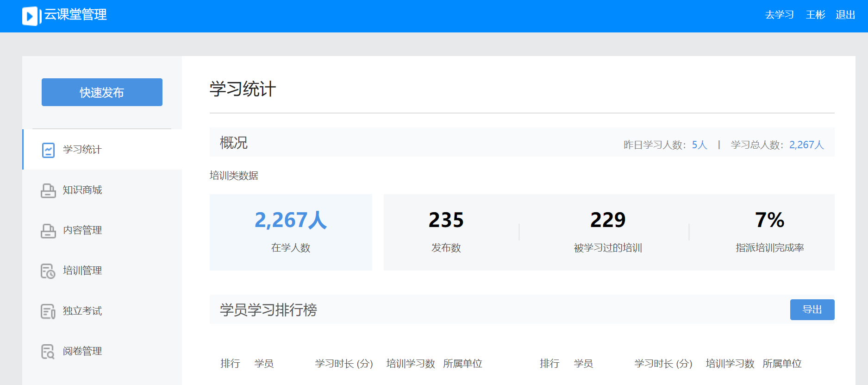Click the 独立考试 sidebar icon
868x385 pixels.
point(48,311)
